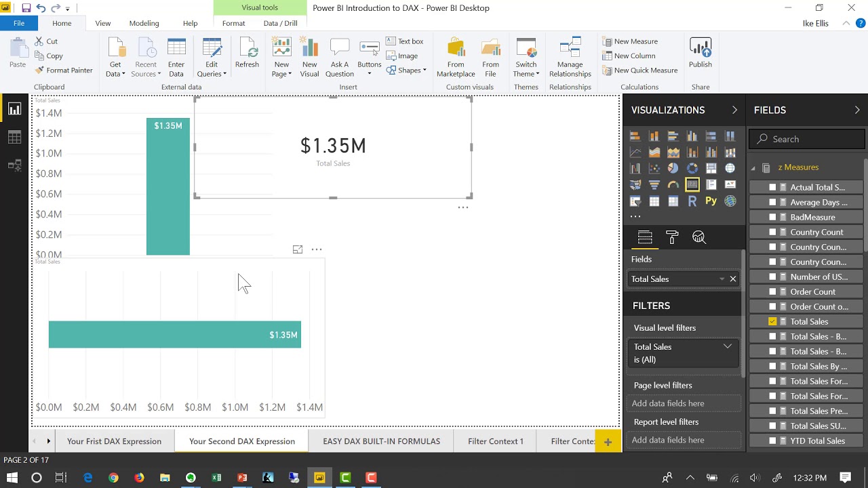Choose the Treemap visualization
Image resolution: width=868 pixels, height=488 pixels.
tap(711, 168)
